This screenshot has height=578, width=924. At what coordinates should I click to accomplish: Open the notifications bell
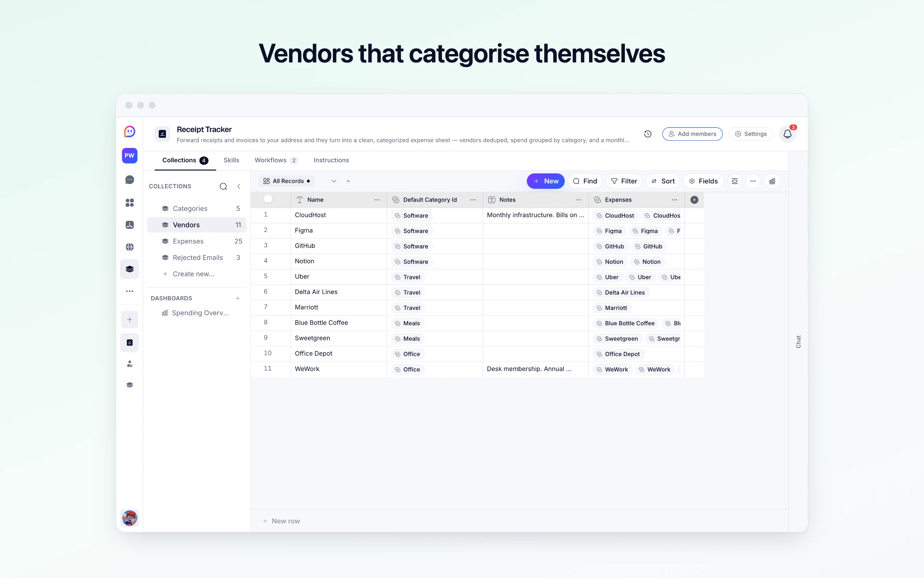[787, 134]
